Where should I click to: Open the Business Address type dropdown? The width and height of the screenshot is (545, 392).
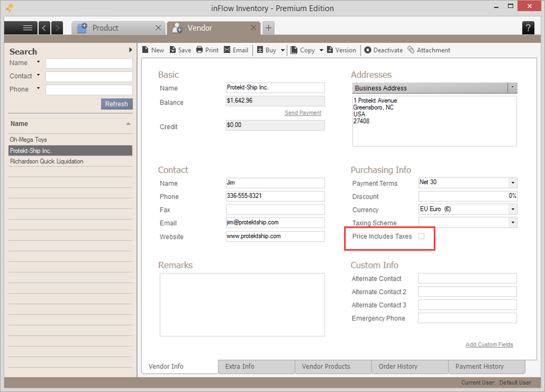click(512, 88)
